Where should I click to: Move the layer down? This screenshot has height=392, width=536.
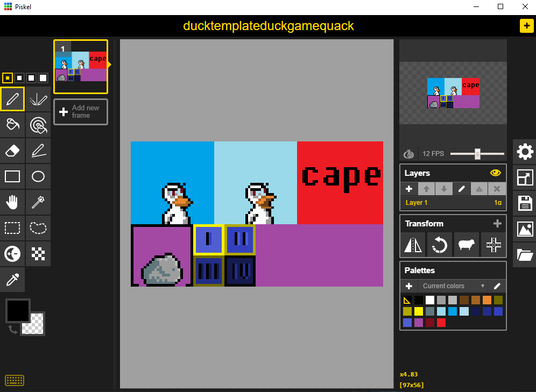[444, 189]
